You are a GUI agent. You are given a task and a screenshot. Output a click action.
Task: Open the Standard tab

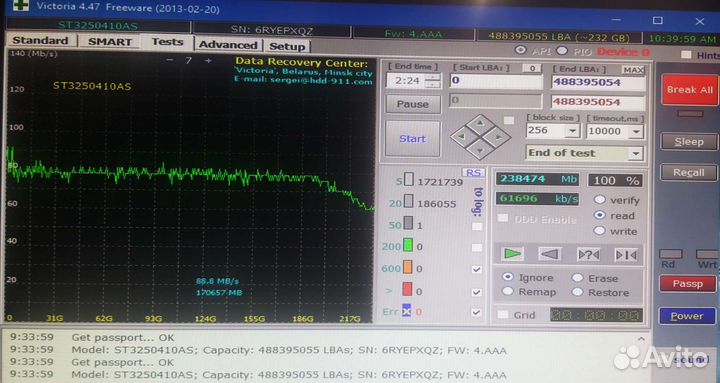click(x=40, y=40)
